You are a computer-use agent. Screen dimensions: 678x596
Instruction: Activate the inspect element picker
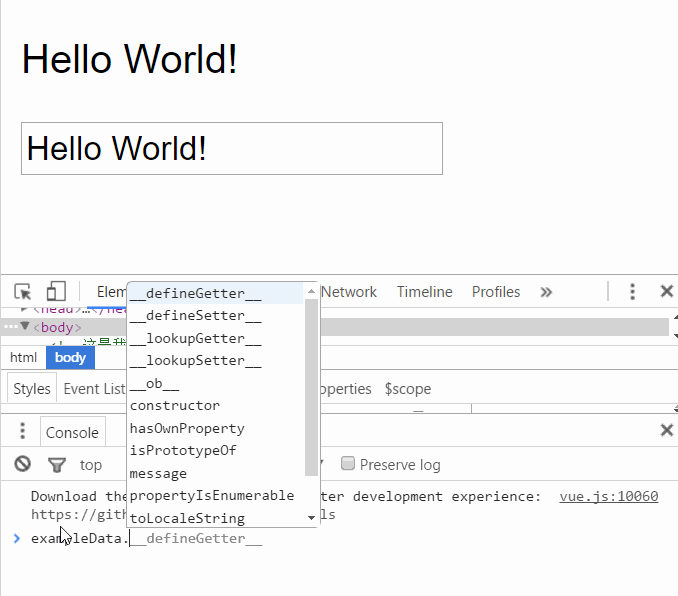(23, 292)
